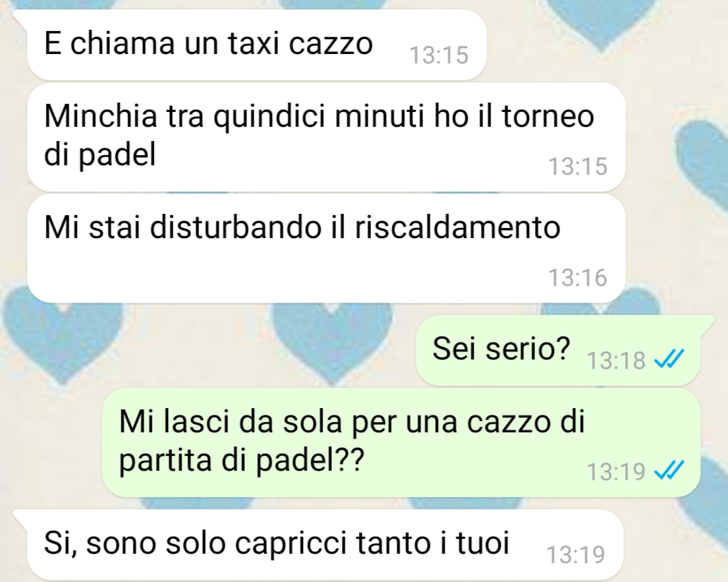728x582 pixels.
Task: Select the 'Sei serio?' sent message
Action: 558,350
